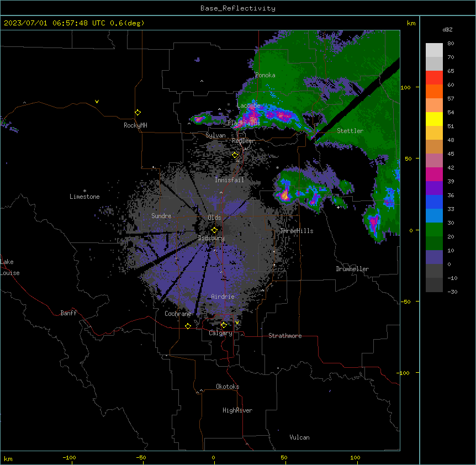Click the -50 tick label on the right vertical axis

[x=405, y=302]
